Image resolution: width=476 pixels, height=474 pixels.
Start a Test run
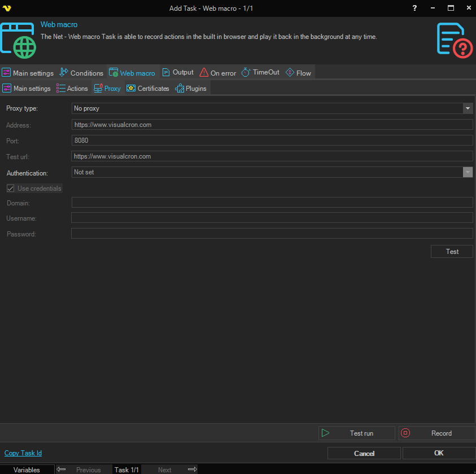pyautogui.click(x=356, y=433)
